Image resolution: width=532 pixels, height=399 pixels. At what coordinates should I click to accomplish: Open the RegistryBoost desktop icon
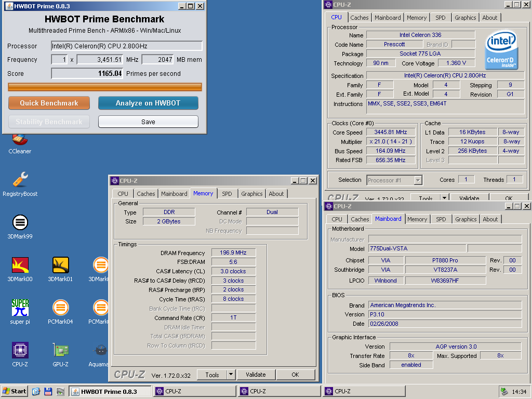tap(20, 184)
